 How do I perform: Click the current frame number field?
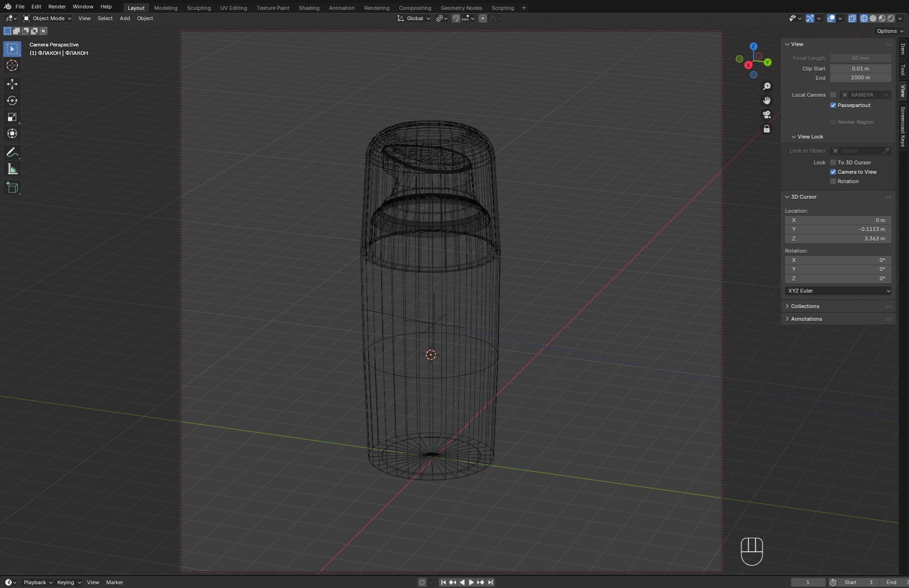pos(808,582)
